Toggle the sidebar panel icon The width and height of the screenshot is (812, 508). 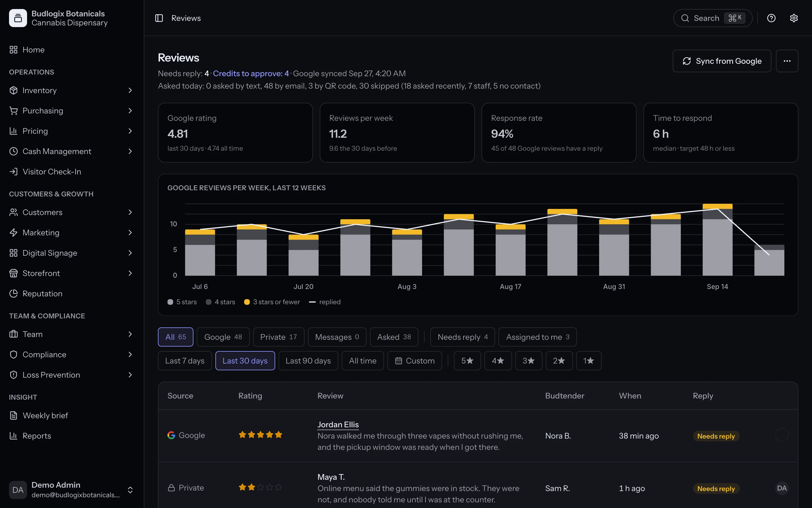pyautogui.click(x=159, y=18)
